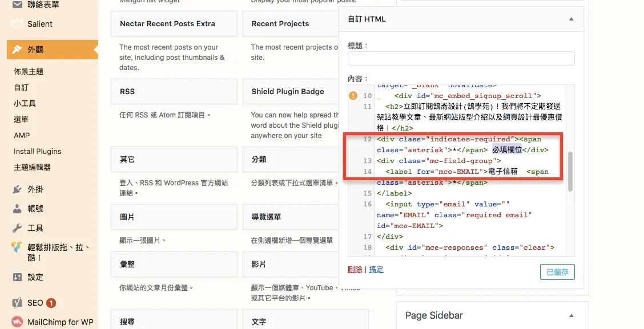Expand the Page Sidebar area
644x329 pixels.
571,315
